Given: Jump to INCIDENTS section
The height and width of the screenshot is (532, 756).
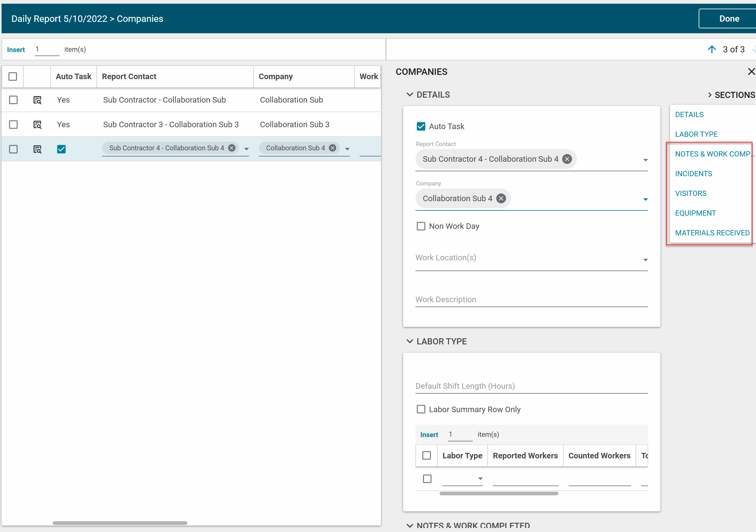Looking at the screenshot, I should [693, 173].
